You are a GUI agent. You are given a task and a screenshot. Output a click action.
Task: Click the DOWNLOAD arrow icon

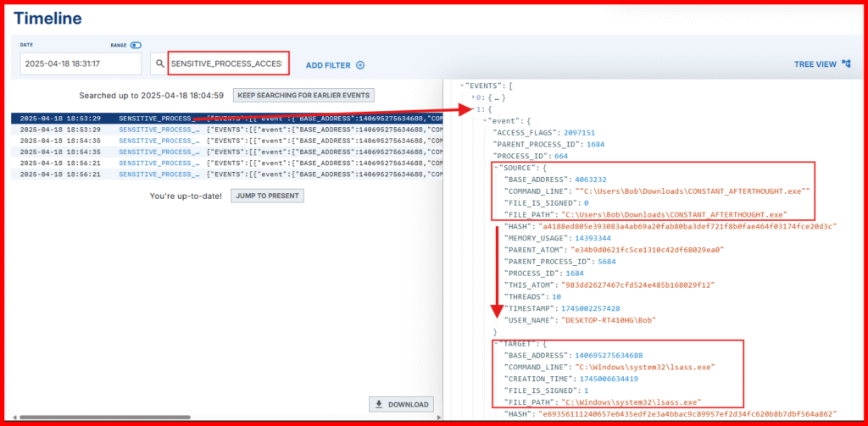tap(379, 405)
